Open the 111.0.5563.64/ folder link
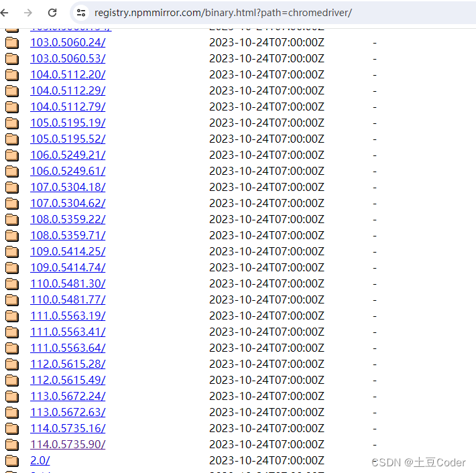The height and width of the screenshot is (473, 476). tap(68, 348)
